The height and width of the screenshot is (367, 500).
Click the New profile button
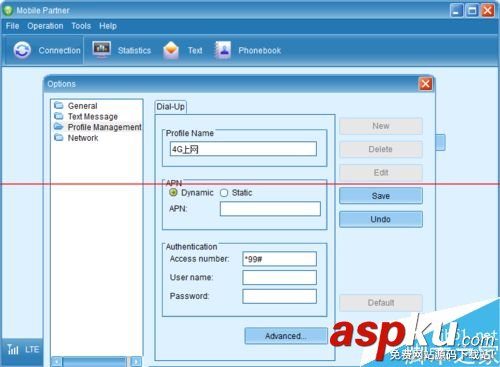coord(381,126)
